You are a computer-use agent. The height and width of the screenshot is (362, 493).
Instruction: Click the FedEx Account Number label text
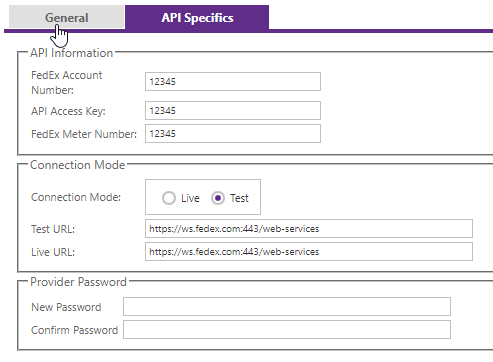(x=66, y=82)
